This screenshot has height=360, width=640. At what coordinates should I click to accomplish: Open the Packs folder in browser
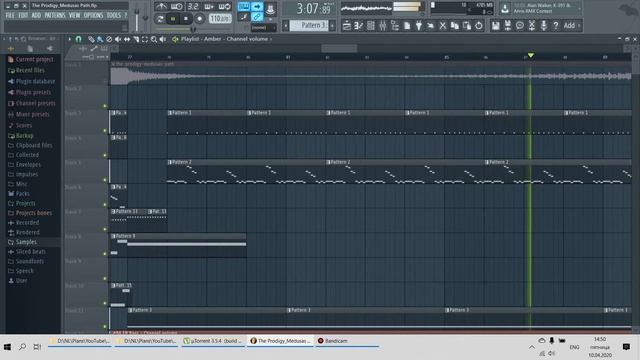coord(22,193)
